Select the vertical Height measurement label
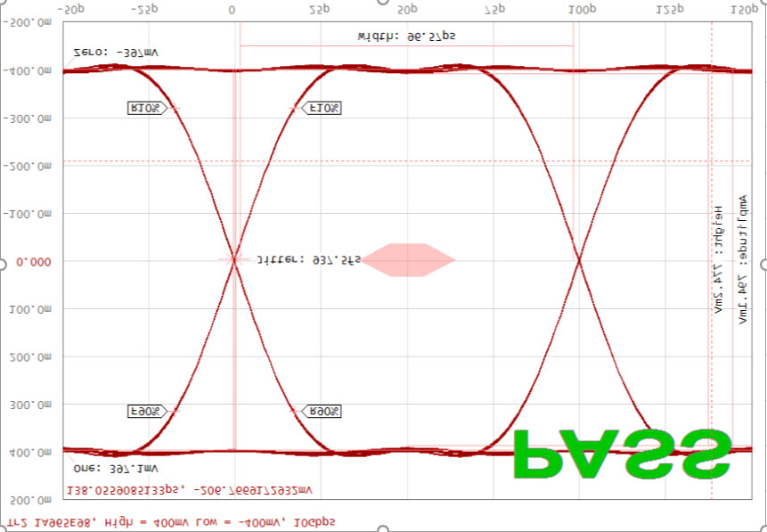The height and width of the screenshot is (532, 767). coord(717,260)
